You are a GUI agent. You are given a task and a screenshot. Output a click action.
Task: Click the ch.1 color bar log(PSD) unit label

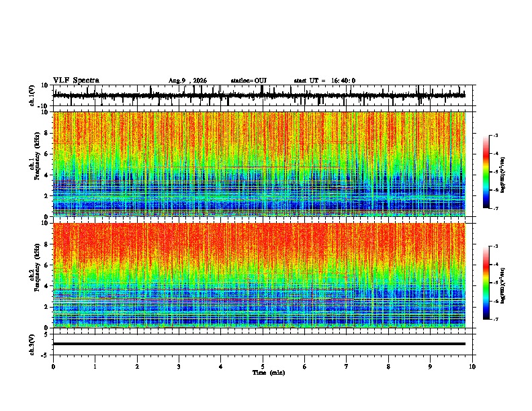point(503,175)
